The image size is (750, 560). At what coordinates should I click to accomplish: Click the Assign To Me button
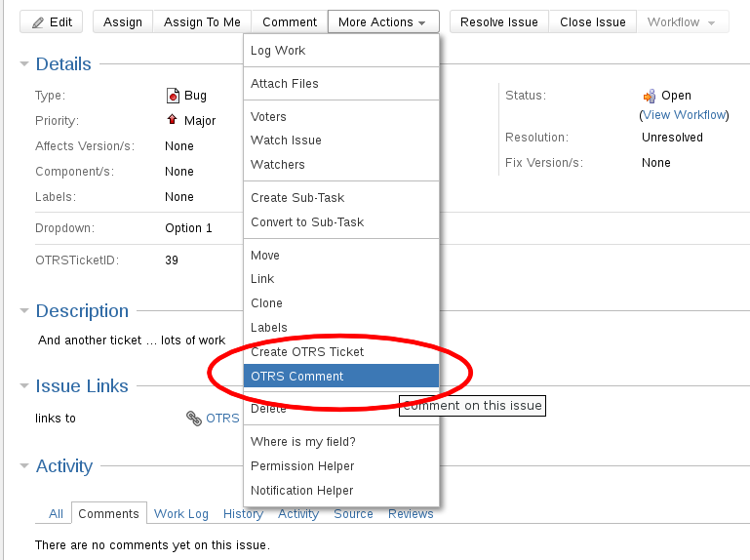click(x=202, y=21)
